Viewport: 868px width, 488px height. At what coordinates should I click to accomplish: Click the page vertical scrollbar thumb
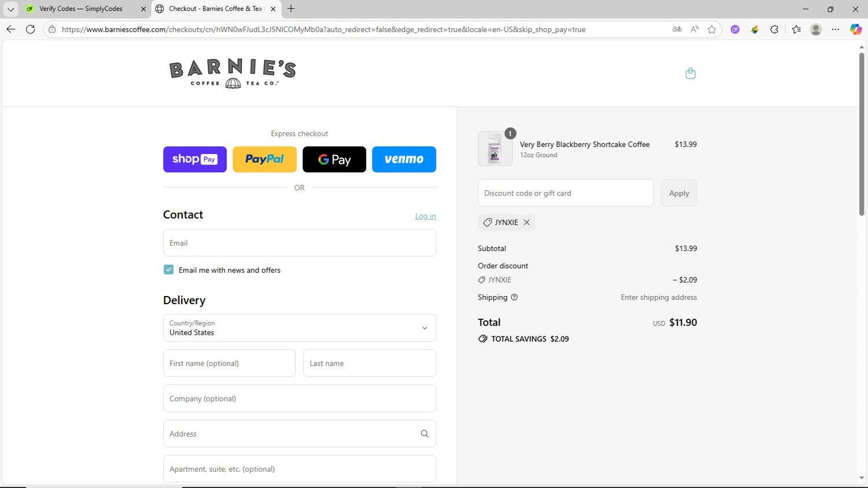tap(862, 134)
